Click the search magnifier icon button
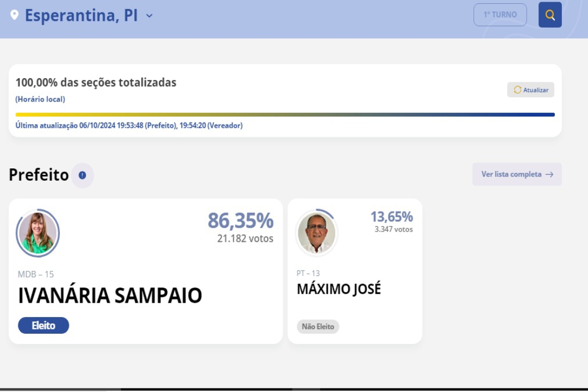Image resolution: width=588 pixels, height=392 pixels. point(550,14)
